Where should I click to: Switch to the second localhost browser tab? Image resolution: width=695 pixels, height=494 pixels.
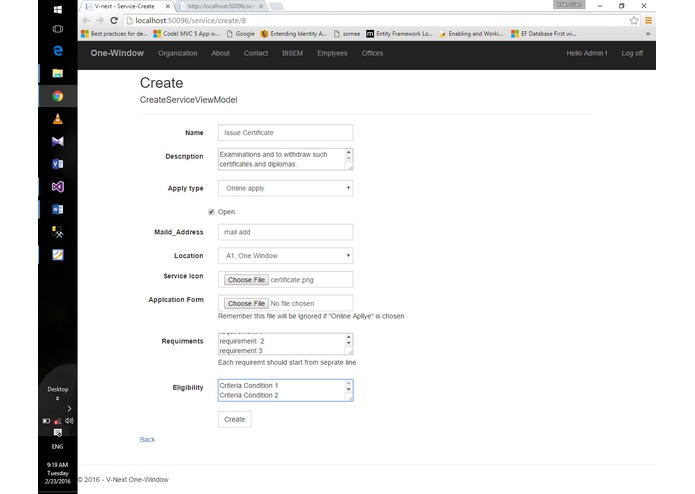tap(219, 6)
